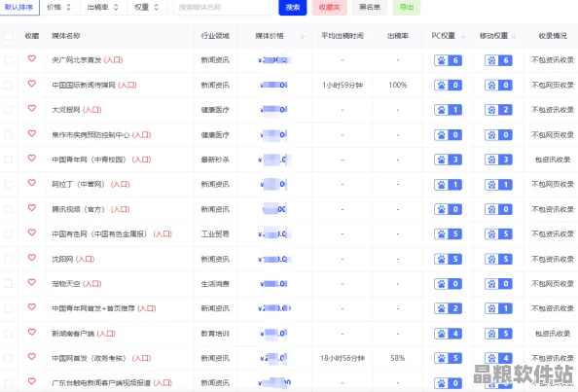The image size is (578, 392).
Task: Click the 1小时59分钟 average time cell
Action: tap(343, 85)
